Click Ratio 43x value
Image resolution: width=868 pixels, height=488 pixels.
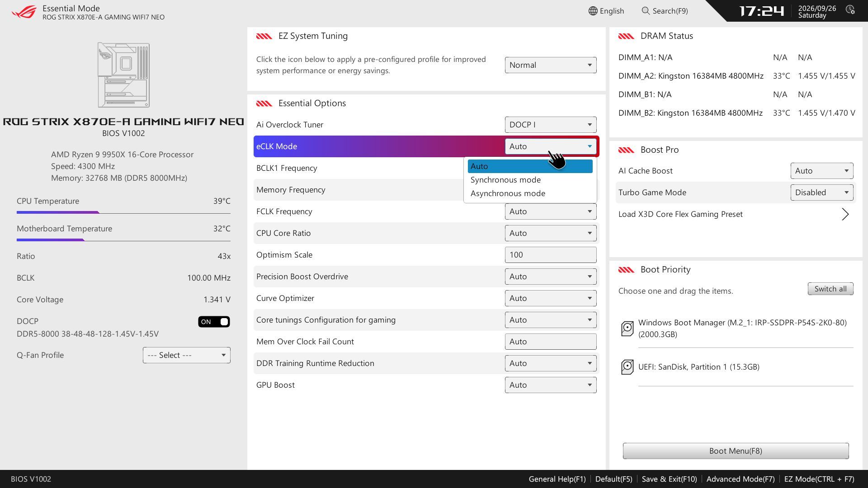click(224, 256)
